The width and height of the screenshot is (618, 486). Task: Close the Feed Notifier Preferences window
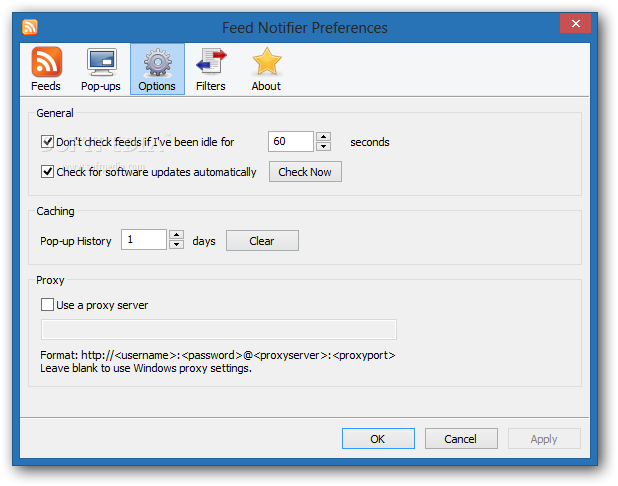(575, 24)
